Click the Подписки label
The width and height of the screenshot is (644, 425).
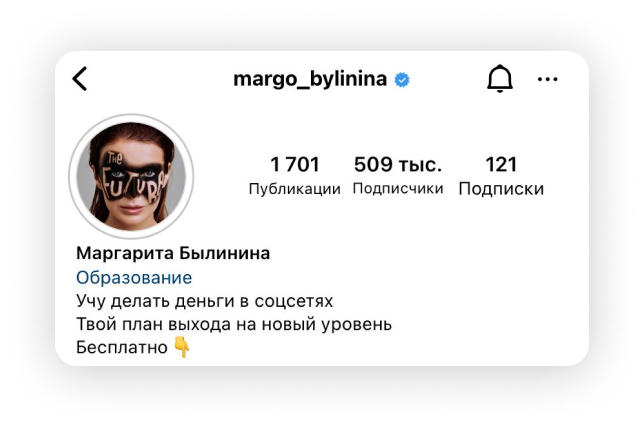[x=501, y=189]
